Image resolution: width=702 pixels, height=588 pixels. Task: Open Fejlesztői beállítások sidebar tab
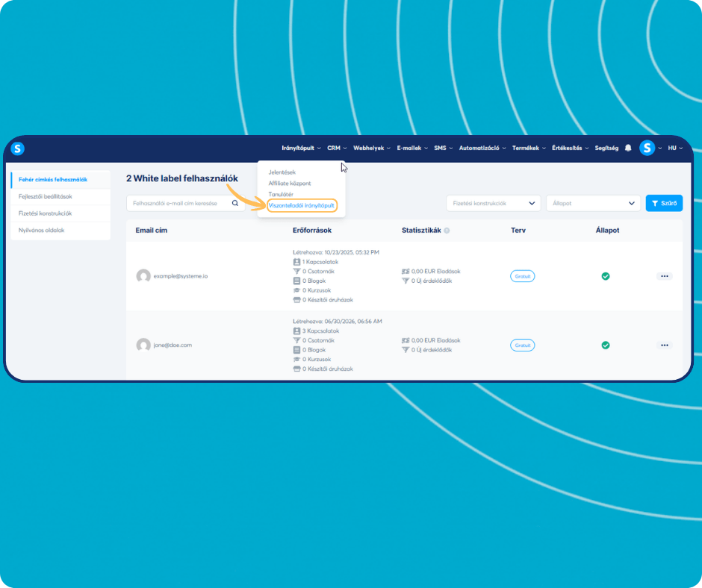[x=60, y=196]
